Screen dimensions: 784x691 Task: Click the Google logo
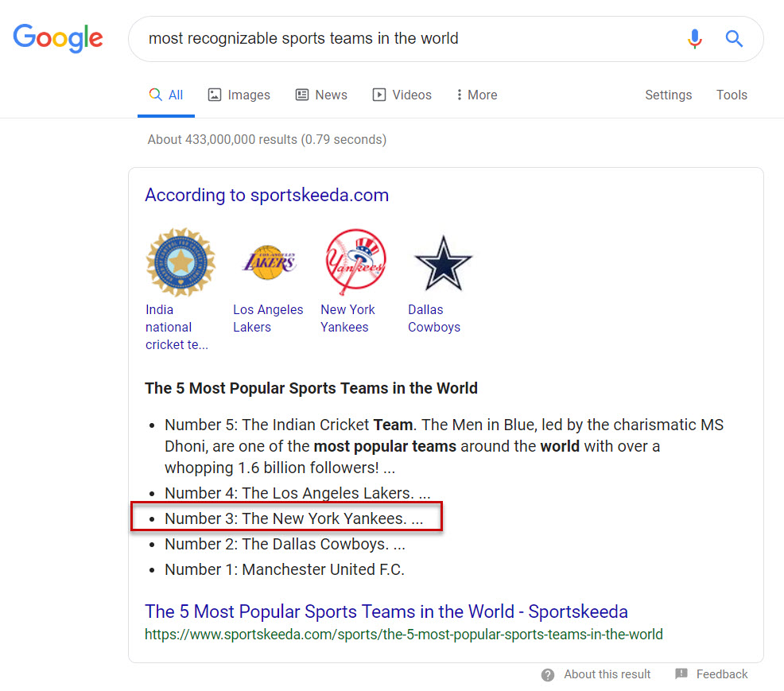pos(58,37)
